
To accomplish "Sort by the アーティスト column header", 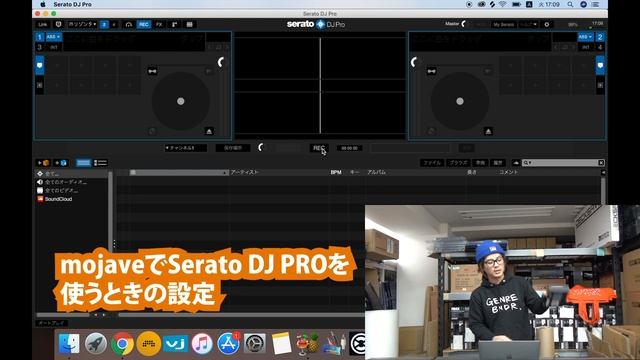I will tap(245, 172).
